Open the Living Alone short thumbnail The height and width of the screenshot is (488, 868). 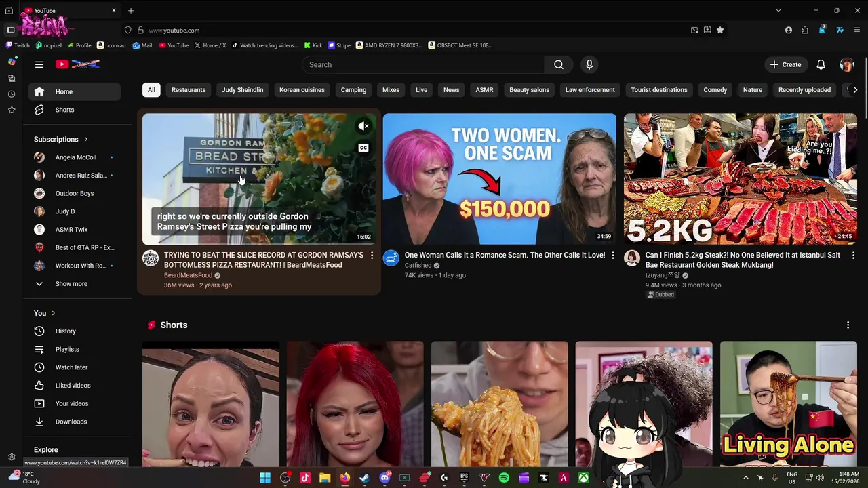point(789,404)
